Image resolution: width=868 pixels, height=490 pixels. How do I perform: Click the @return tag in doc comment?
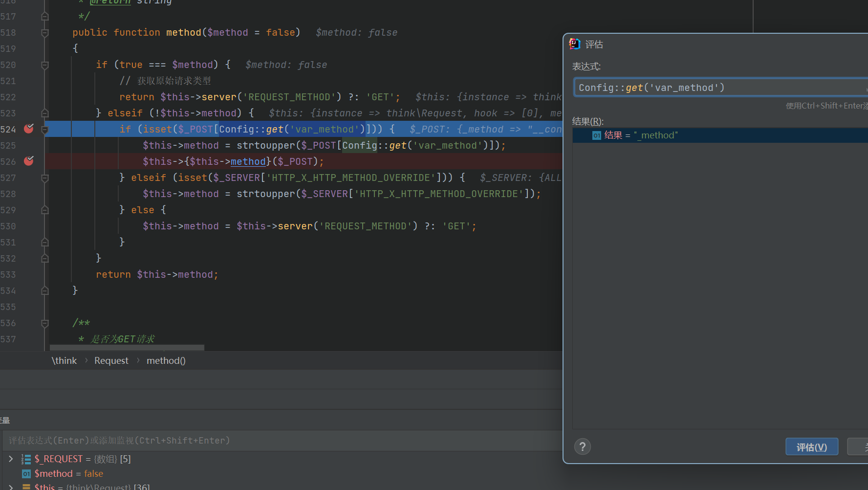110,2
